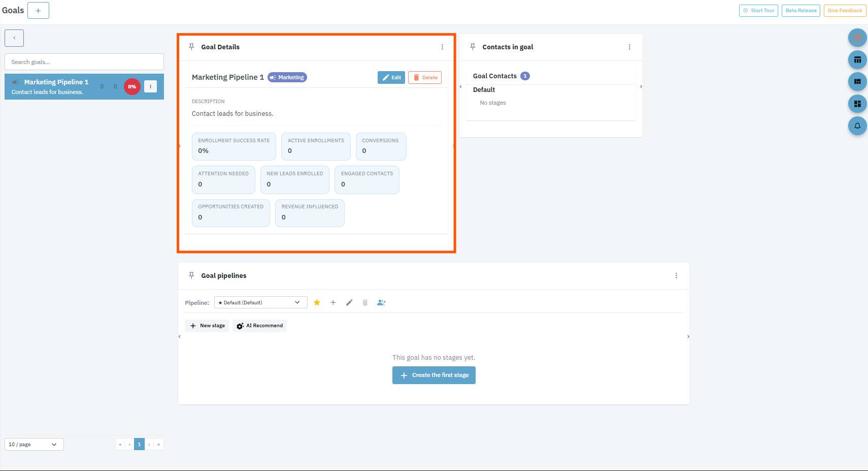This screenshot has height=471, width=868.
Task: Click the orange knot logo floating button
Action: pyautogui.click(x=857, y=38)
